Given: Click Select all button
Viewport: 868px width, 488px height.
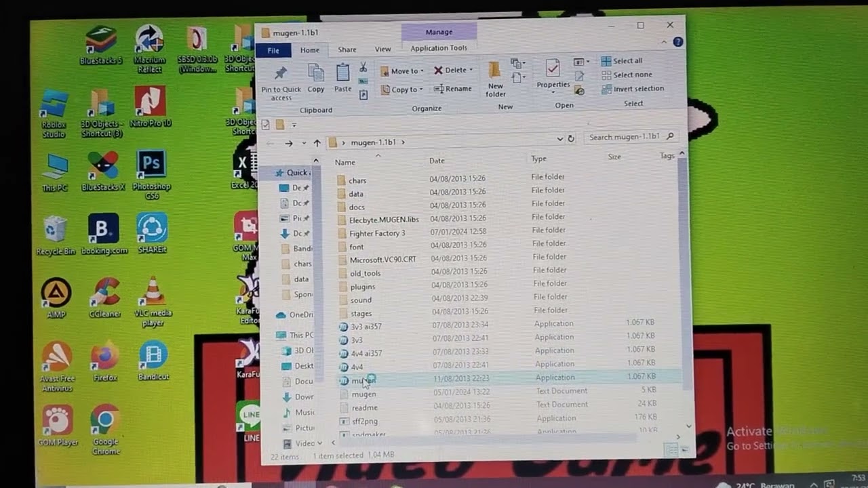Looking at the screenshot, I should 622,61.
